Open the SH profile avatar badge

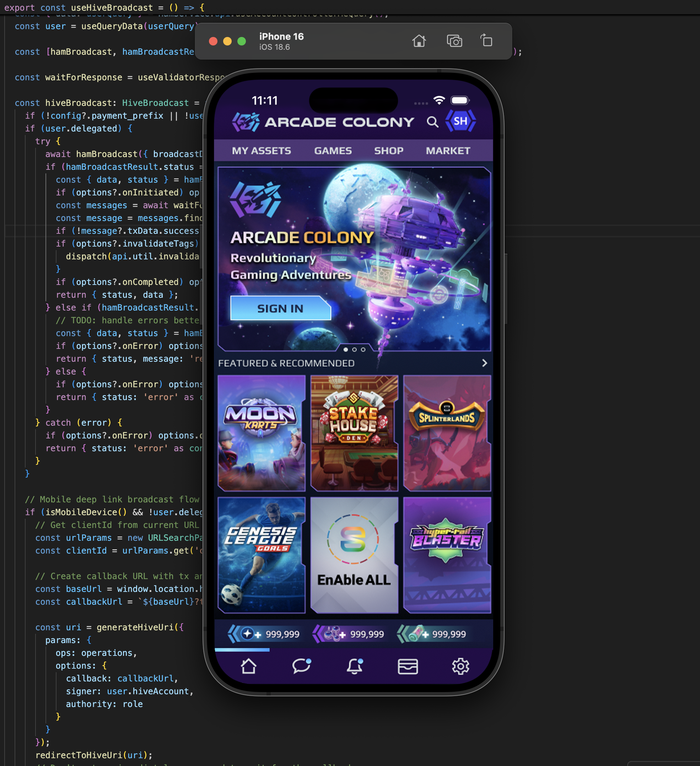[x=460, y=121]
